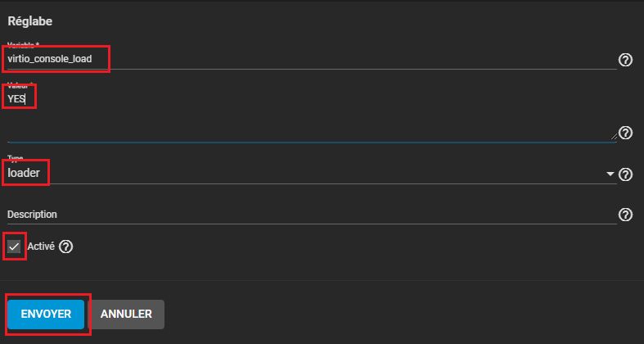Click the Type field label
The height and width of the screenshot is (344, 644).
tap(16, 158)
